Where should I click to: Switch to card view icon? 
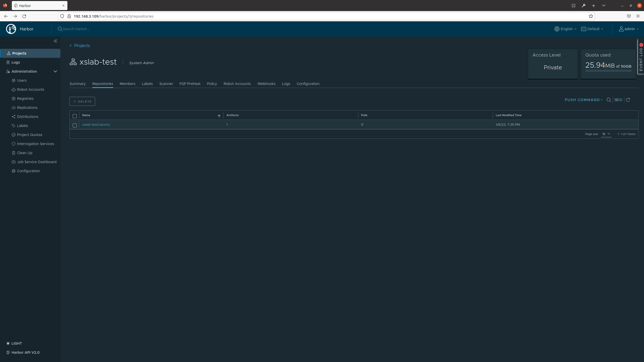pos(616,100)
